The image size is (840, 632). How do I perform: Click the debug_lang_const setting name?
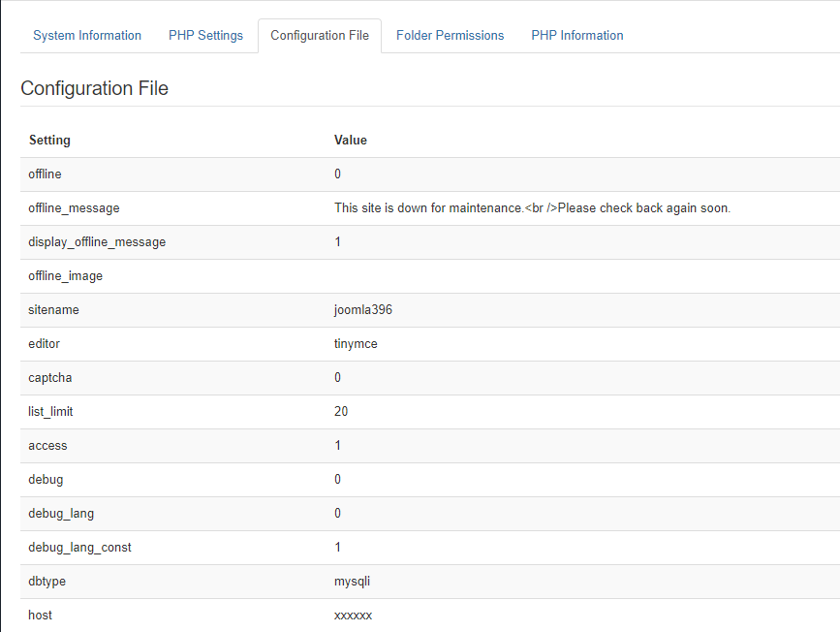(x=79, y=548)
